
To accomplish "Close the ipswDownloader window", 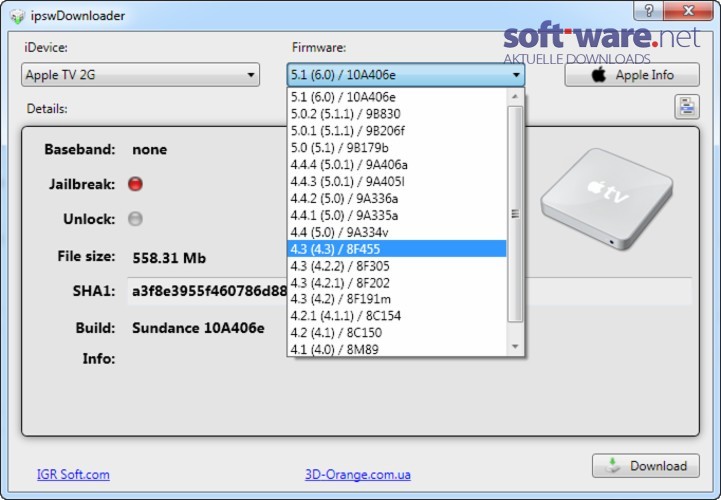I will [x=688, y=10].
